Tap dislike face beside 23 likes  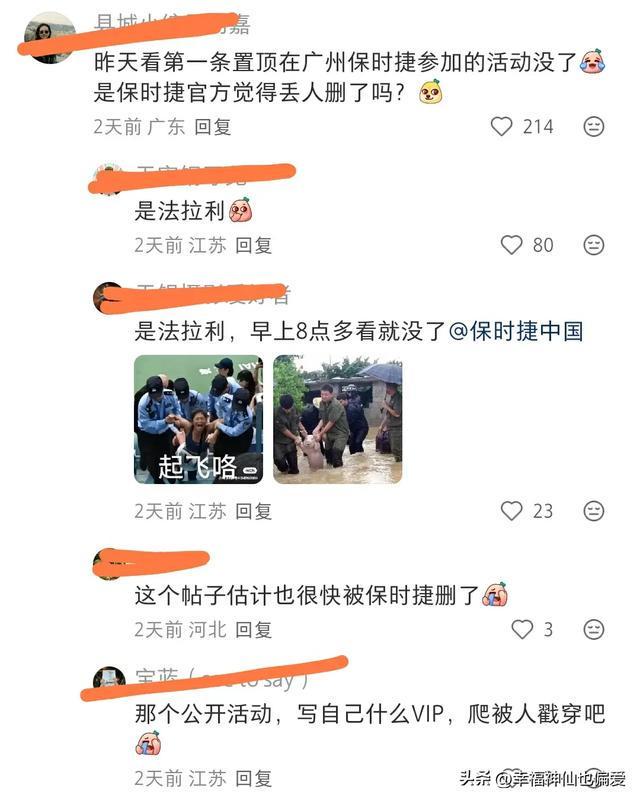click(594, 511)
